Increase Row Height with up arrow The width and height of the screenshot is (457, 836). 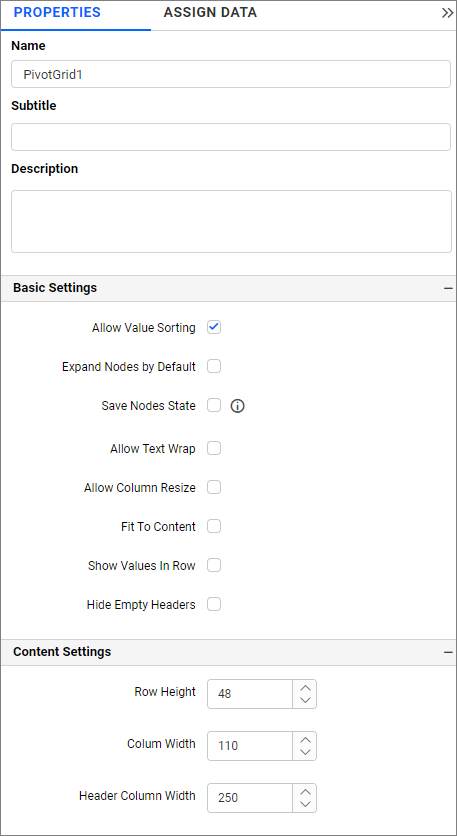tap(305, 687)
